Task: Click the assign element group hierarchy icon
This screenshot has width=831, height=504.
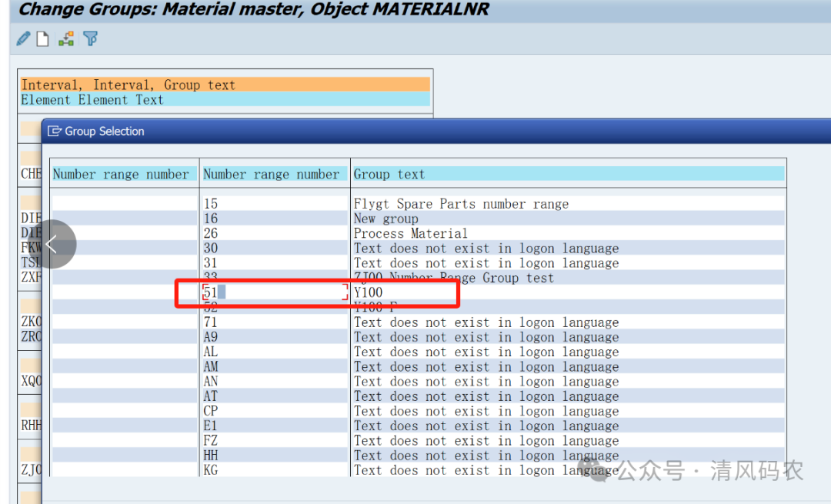Action: 66,38
